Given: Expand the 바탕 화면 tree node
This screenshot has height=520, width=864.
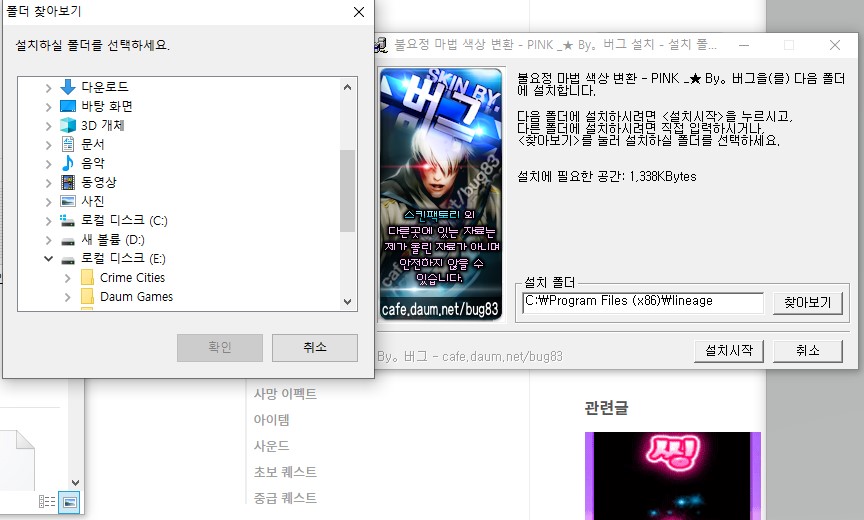Looking at the screenshot, I should tap(48, 107).
